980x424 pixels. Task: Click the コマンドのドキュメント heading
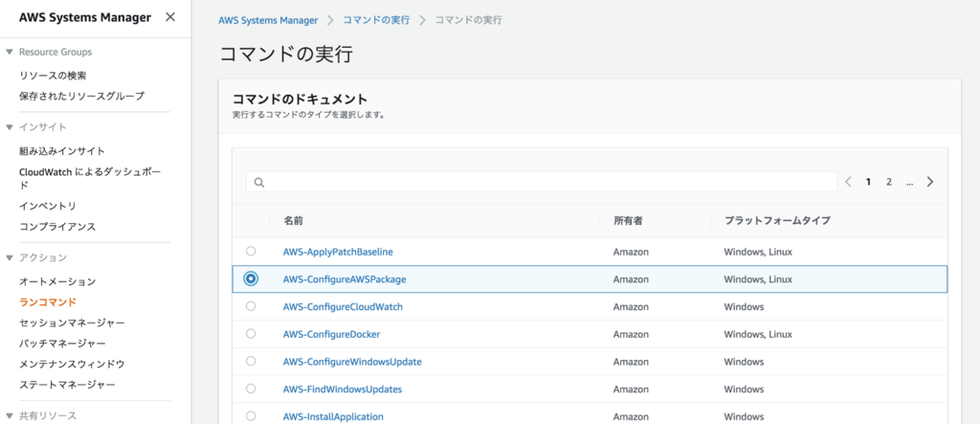(x=300, y=99)
